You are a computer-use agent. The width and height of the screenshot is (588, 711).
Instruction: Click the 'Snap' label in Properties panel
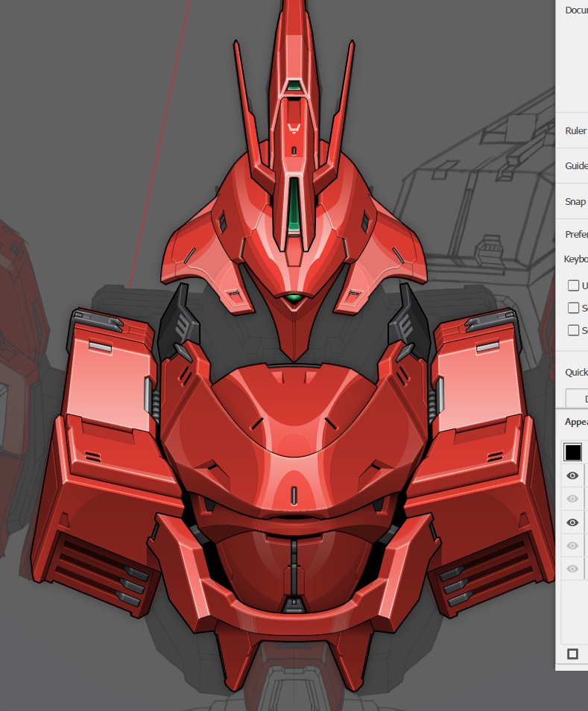(575, 202)
